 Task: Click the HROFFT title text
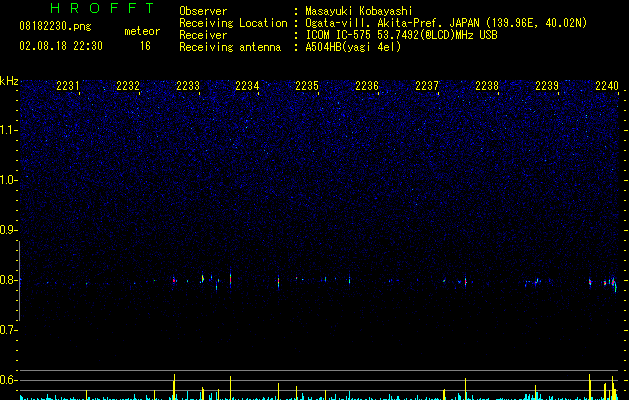point(102,8)
